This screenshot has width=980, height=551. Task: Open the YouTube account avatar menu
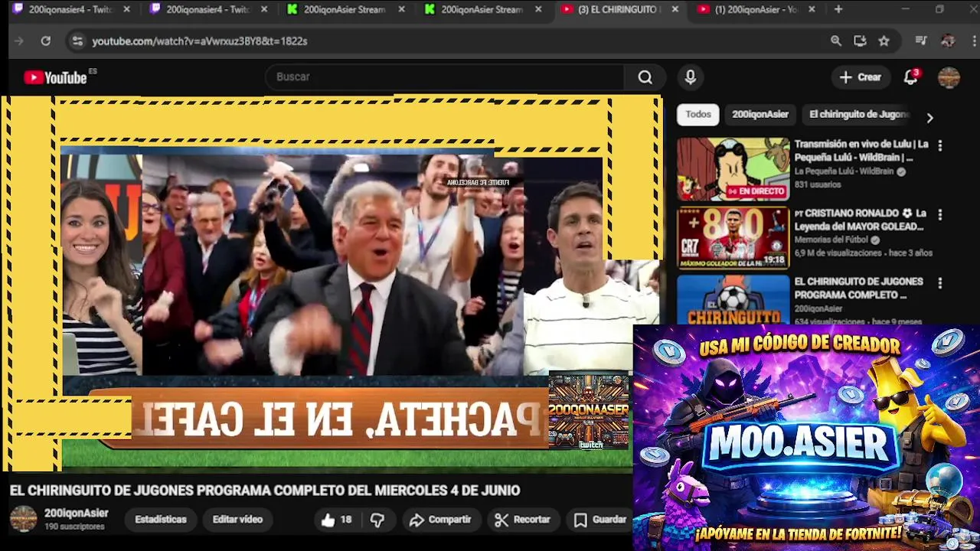click(949, 77)
